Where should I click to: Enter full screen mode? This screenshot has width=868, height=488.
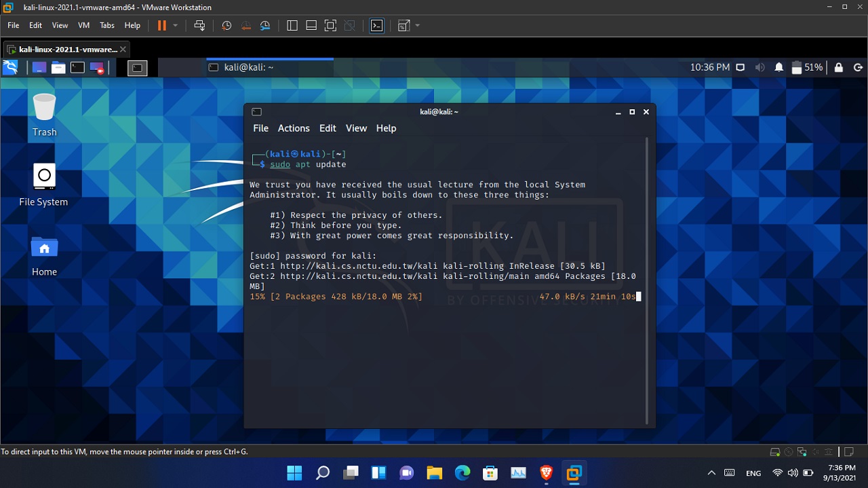[330, 25]
